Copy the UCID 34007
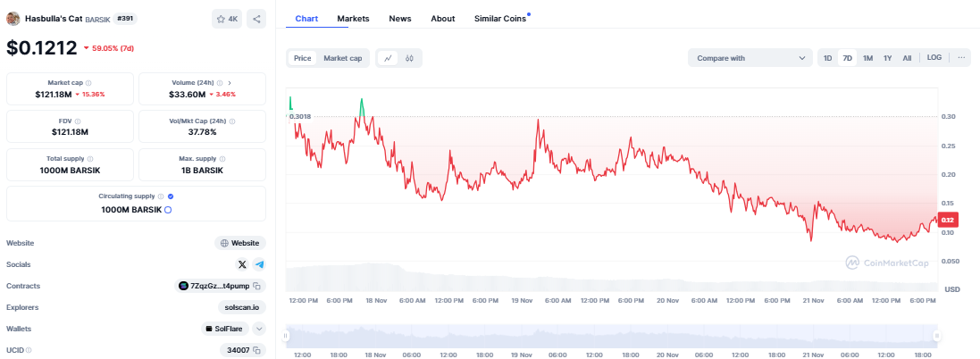Viewport: 980px width, 359px height. pyautogui.click(x=256, y=350)
